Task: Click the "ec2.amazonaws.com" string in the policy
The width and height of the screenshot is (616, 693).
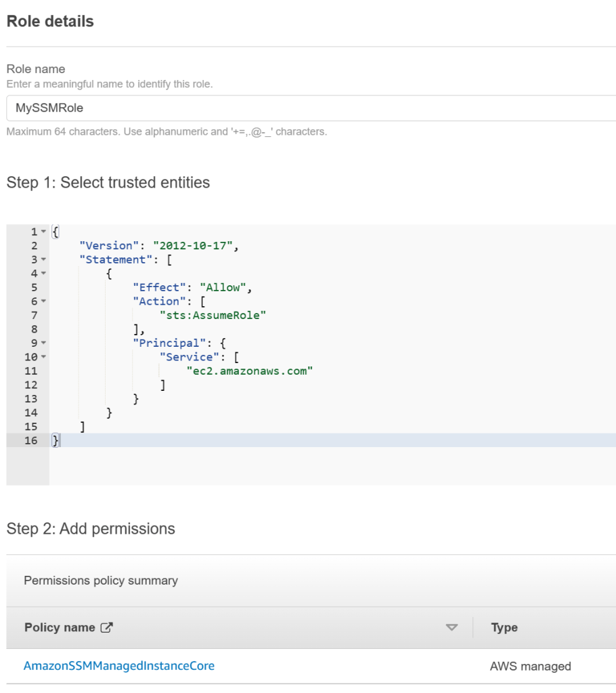Action: (249, 371)
